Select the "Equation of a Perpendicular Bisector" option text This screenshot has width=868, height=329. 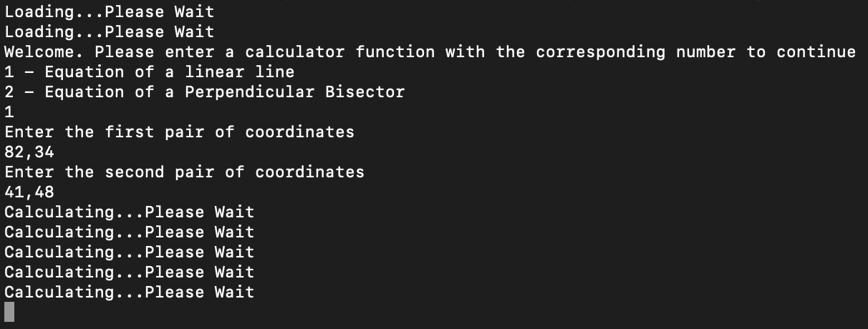click(224, 92)
